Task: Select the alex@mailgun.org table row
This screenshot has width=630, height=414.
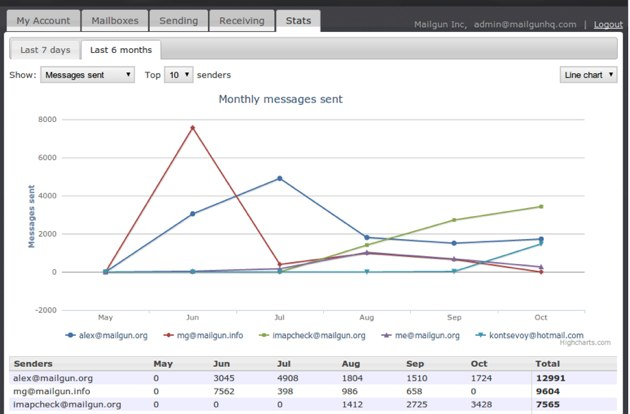Action: (313, 378)
